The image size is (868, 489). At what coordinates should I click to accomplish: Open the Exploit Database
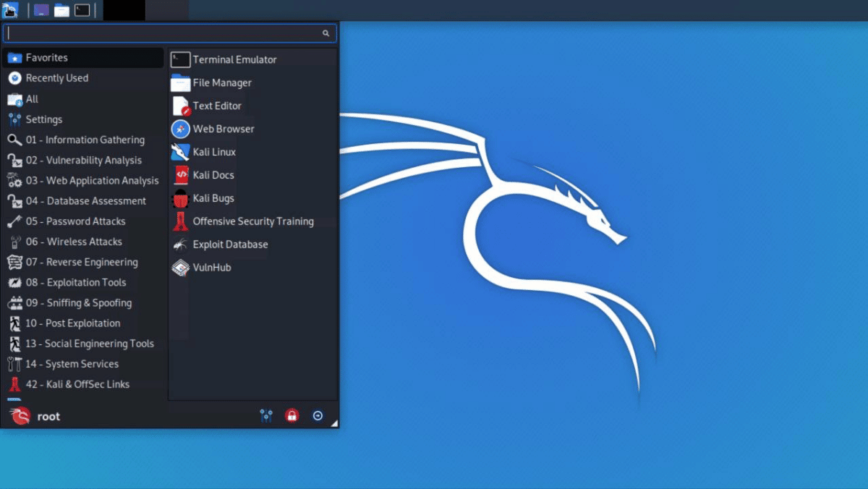pos(229,244)
